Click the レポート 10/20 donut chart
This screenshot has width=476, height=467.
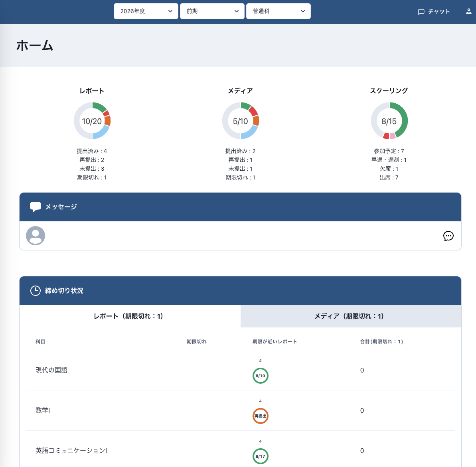point(92,121)
